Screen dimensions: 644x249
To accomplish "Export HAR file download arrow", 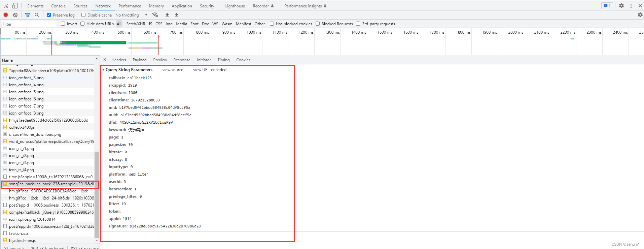I will 177,15.
